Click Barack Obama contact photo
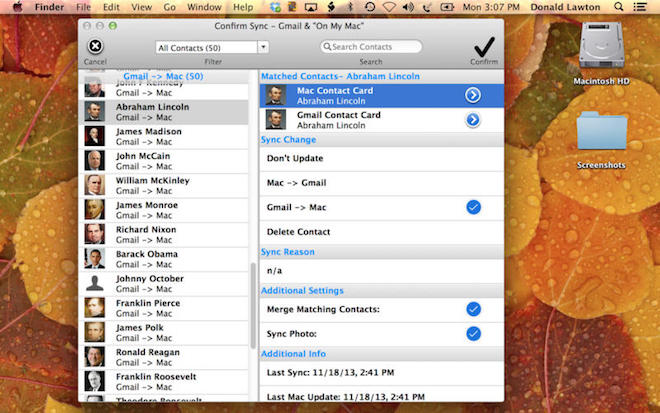The width and height of the screenshot is (660, 413). point(94,258)
